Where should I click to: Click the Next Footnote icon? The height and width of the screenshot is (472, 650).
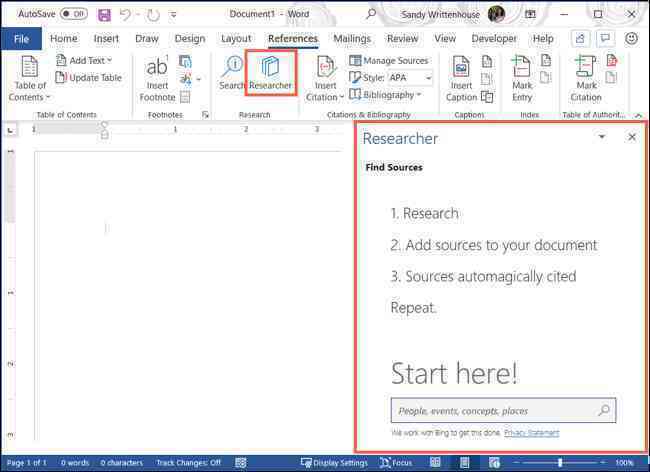pyautogui.click(x=185, y=78)
